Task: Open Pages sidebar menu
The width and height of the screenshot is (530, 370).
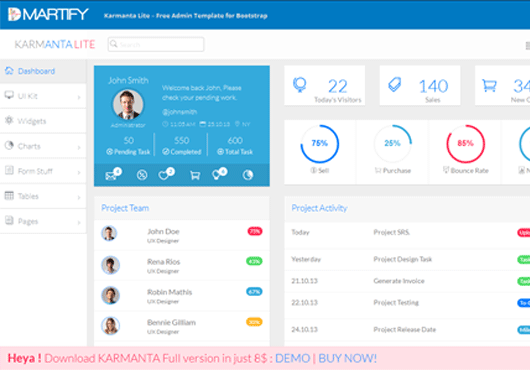Action: pos(43,221)
